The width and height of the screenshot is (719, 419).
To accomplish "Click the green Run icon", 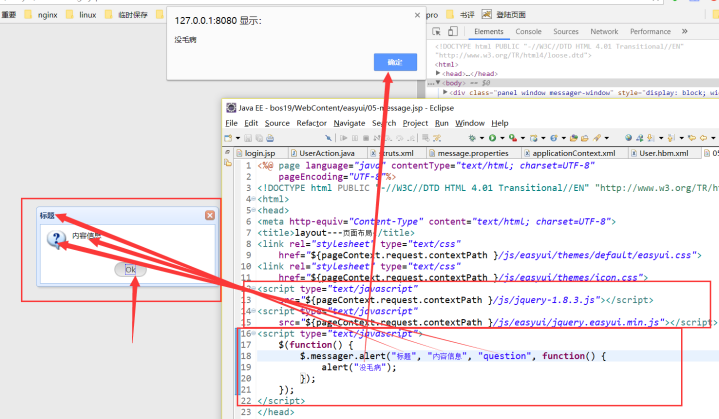I will tap(492, 138).
